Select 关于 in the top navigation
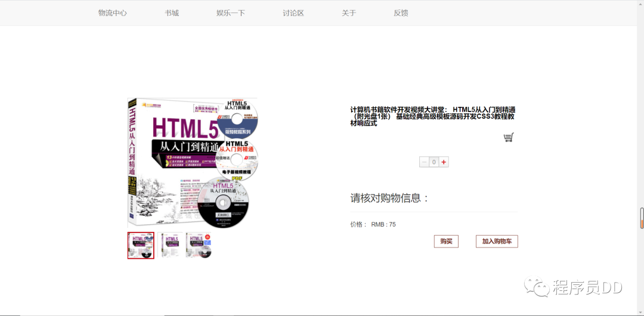 [x=349, y=13]
